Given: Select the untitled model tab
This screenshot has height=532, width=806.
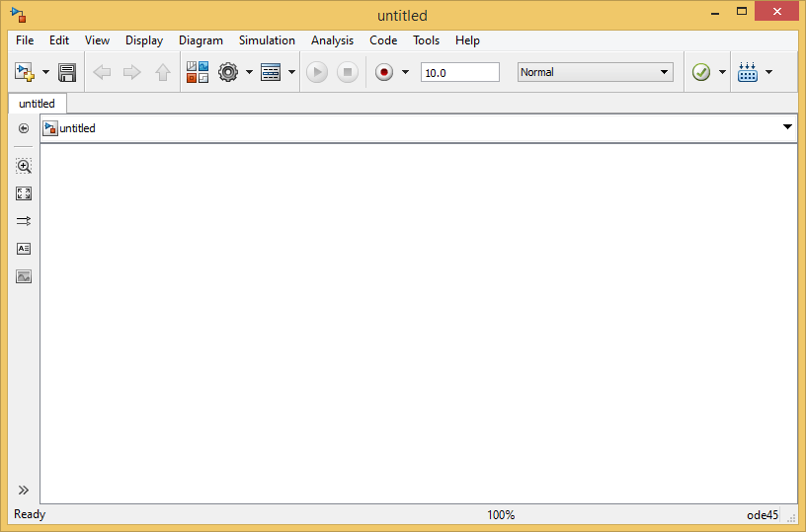Looking at the screenshot, I should point(37,104).
